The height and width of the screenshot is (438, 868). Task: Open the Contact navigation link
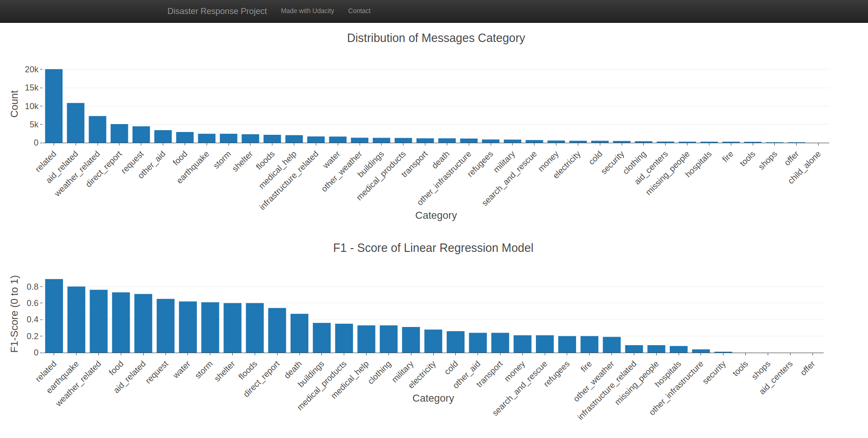[359, 11]
